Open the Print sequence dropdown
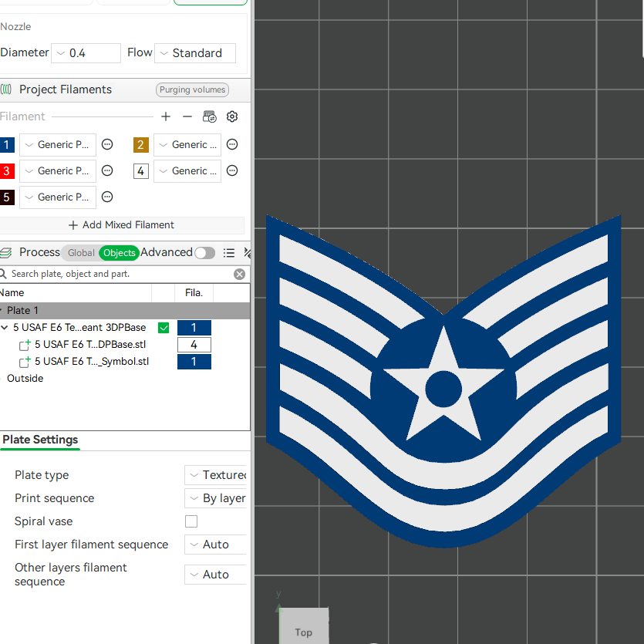Image resolution: width=644 pixels, height=644 pixels. (x=215, y=498)
